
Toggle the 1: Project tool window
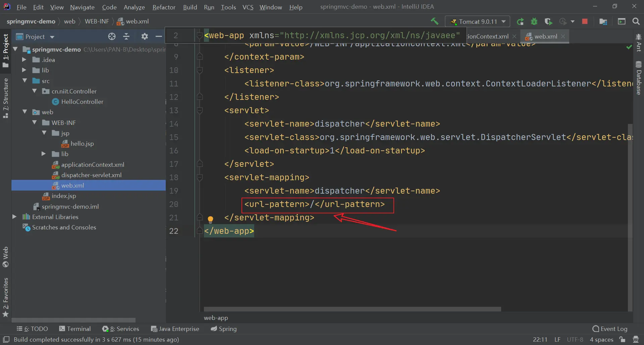point(6,50)
